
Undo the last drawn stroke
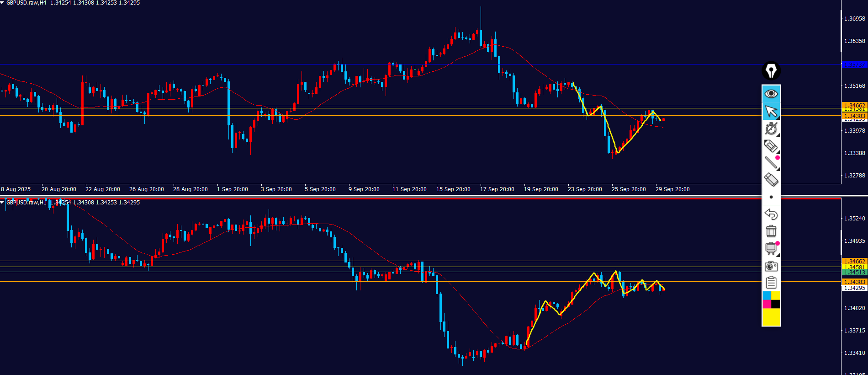pos(771,214)
